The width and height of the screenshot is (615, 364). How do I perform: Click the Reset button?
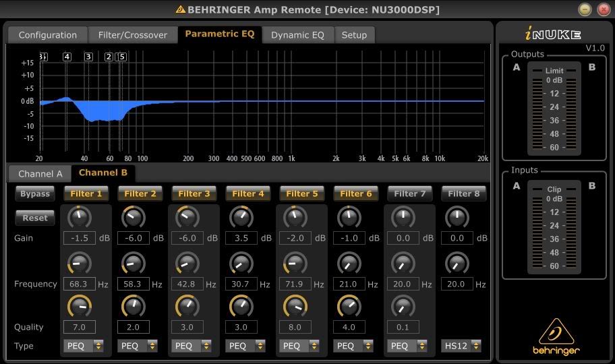(x=35, y=218)
